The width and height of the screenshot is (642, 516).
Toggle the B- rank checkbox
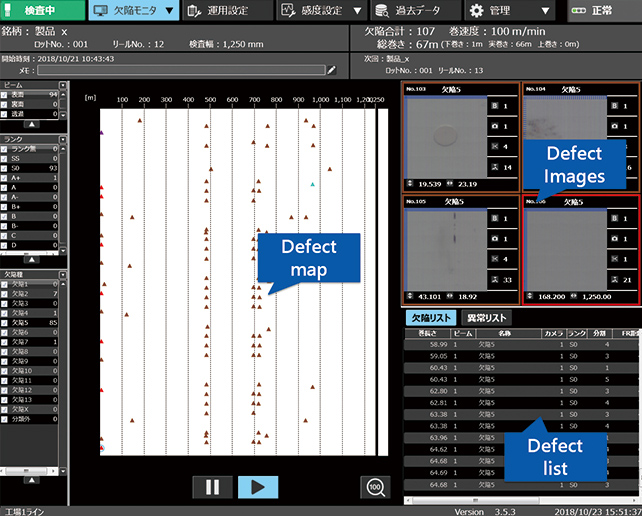4,226
